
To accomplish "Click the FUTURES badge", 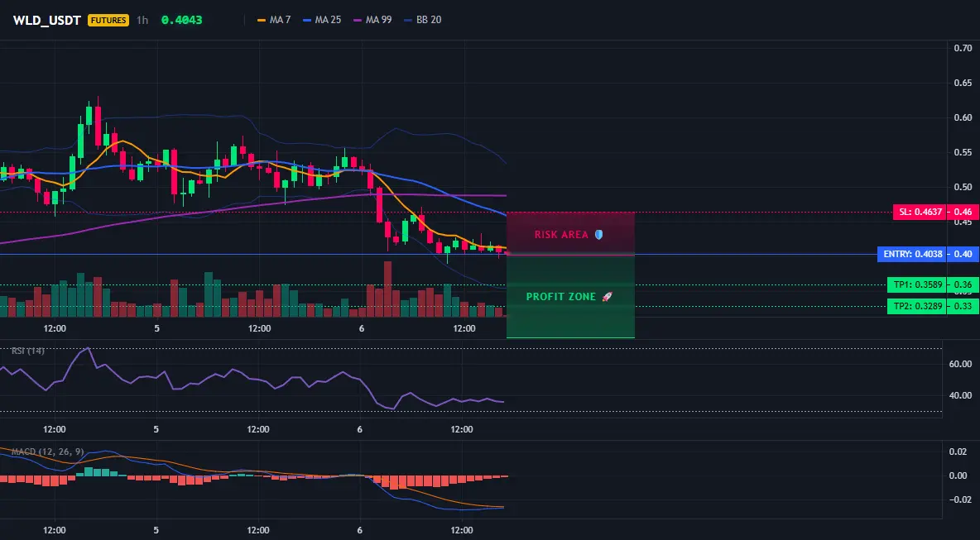I will coord(108,20).
